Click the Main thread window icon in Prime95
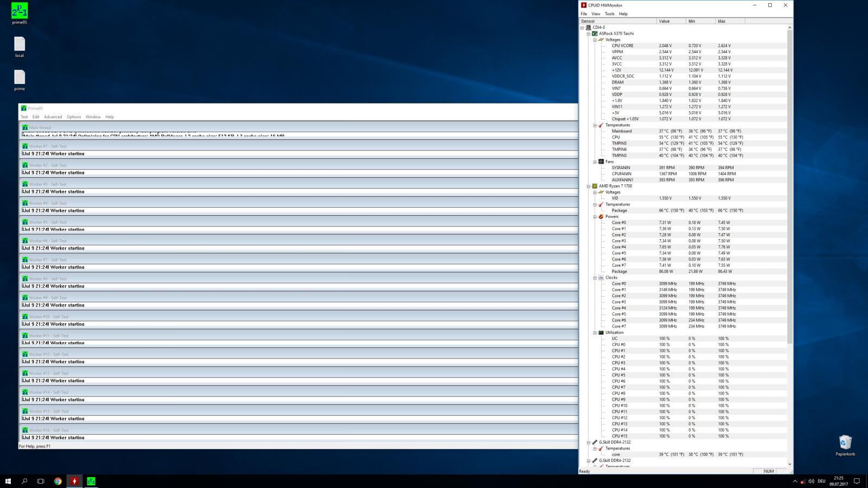The height and width of the screenshot is (488, 868). click(x=25, y=127)
